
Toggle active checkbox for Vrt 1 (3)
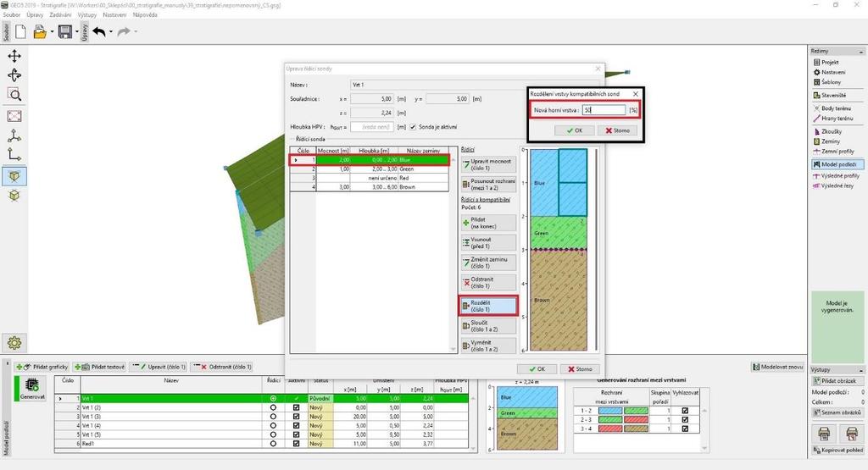[x=296, y=417]
